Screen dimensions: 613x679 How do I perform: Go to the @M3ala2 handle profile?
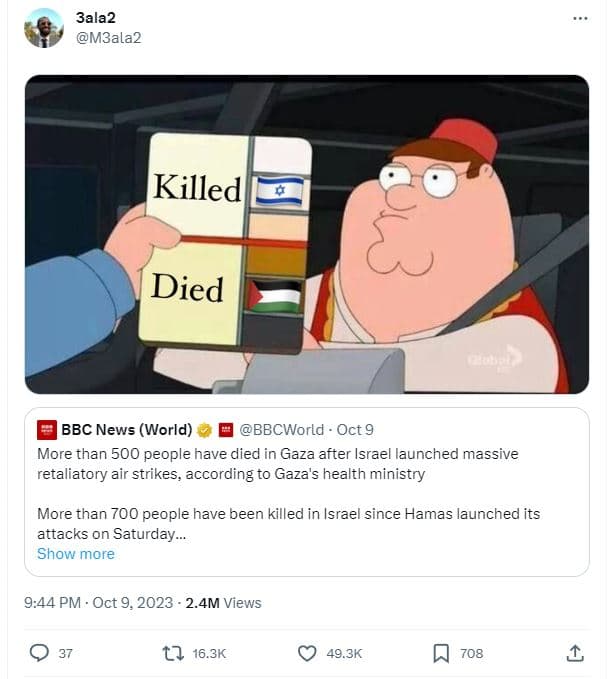[x=108, y=37]
